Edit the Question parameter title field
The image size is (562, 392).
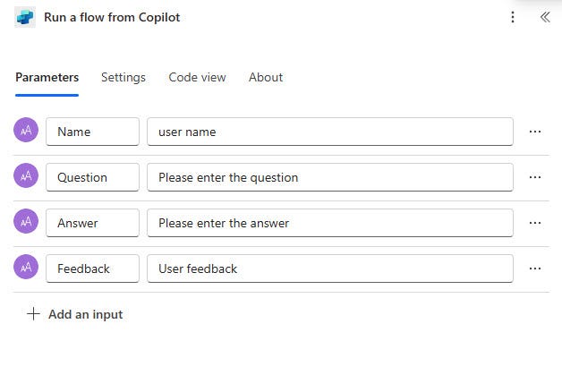[x=92, y=177]
